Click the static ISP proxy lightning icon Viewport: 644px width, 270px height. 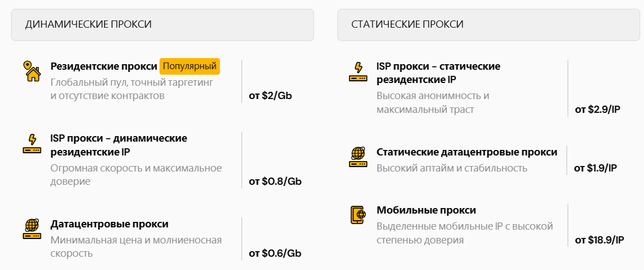point(358,71)
